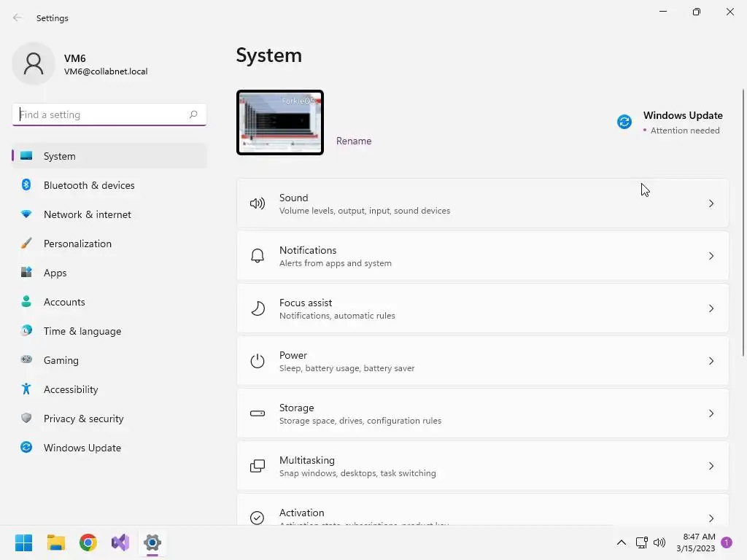This screenshot has width=747, height=560.
Task: Click the Accounts person icon in sidebar
Action: coord(26,301)
